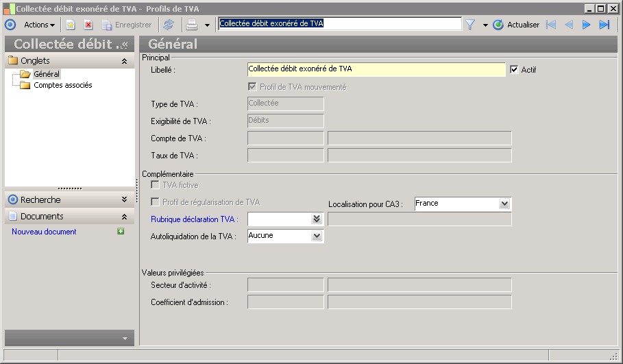Click the Rubrique déclaration TVA link label
This screenshot has width=623, height=364.
194,219
